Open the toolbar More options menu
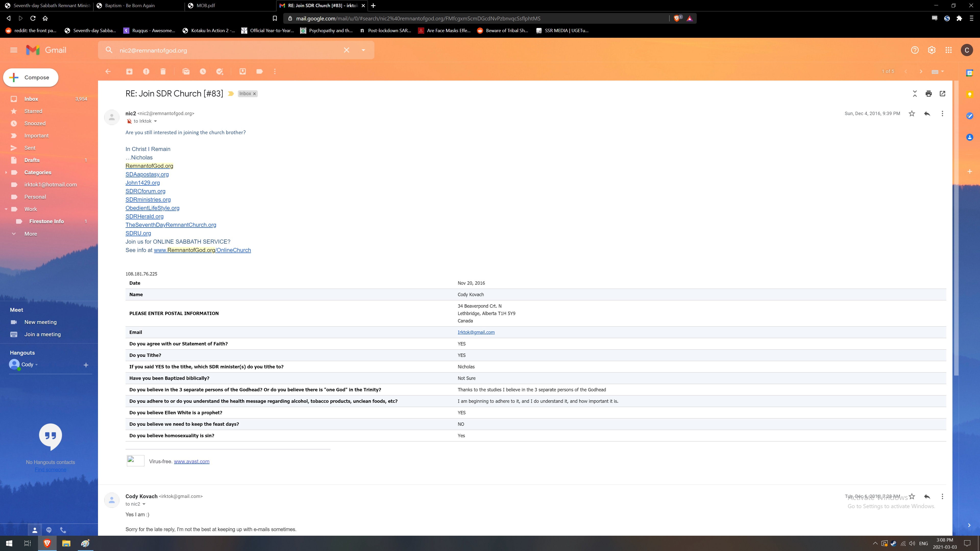Image resolution: width=980 pixels, height=551 pixels. tap(275, 71)
